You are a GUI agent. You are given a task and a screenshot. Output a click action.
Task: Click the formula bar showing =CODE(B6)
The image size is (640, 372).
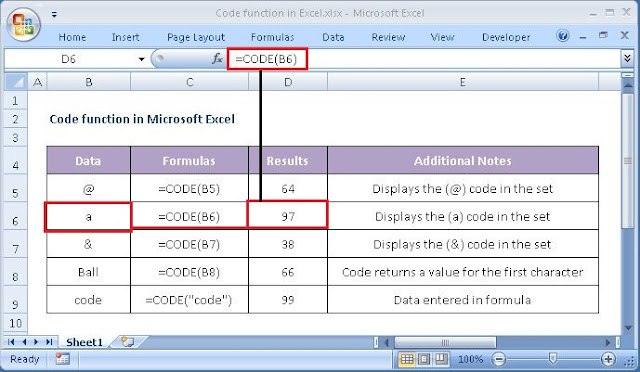pos(423,59)
